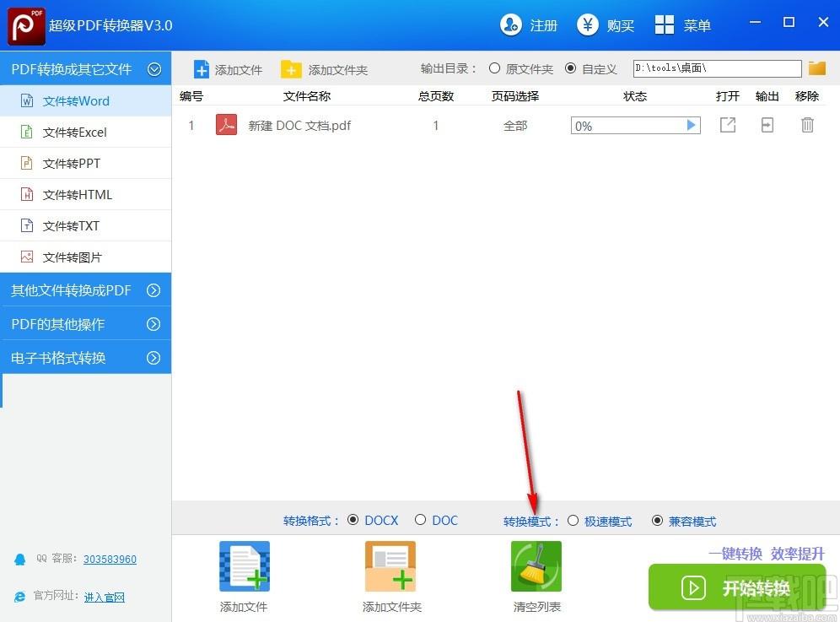This screenshot has width=840, height=622.
Task: Click the HTML file icon beside 文件转HTML
Action: point(27,193)
